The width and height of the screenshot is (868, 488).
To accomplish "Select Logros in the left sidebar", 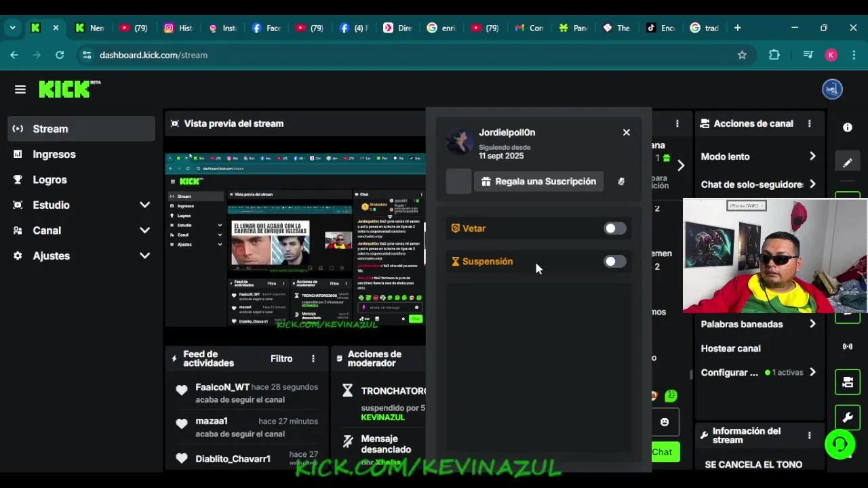I will pyautogui.click(x=81, y=180).
